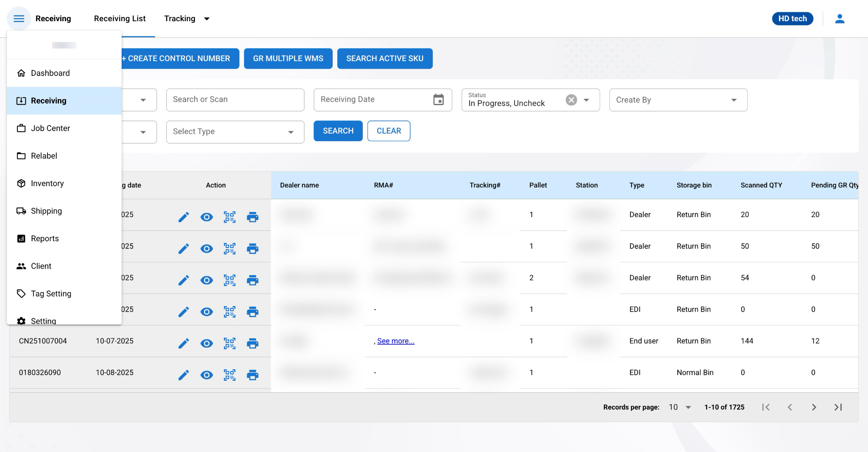868x452 pixels.
Task: Click the hamburger menu icon
Action: pos(19,19)
